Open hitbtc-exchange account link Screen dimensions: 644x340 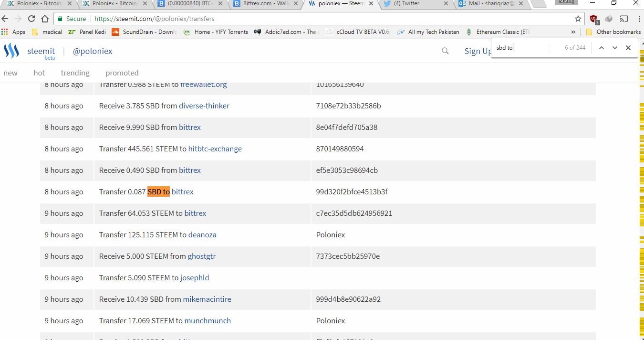click(215, 149)
